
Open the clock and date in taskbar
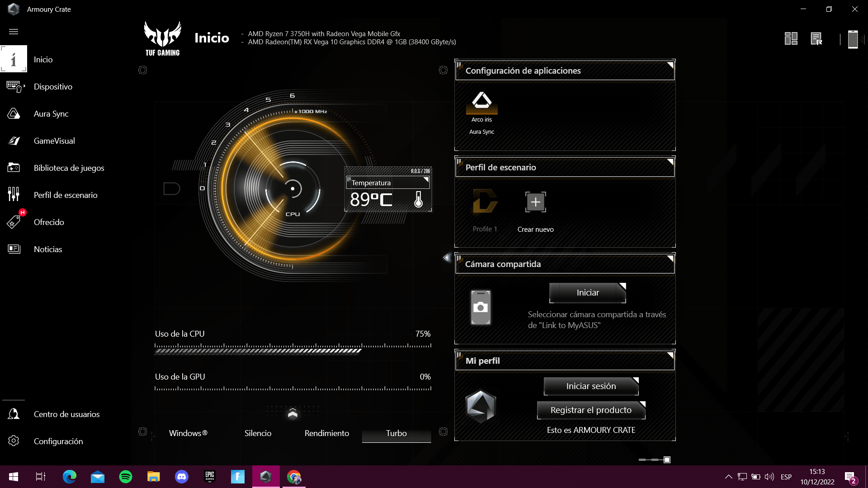tap(817, 477)
